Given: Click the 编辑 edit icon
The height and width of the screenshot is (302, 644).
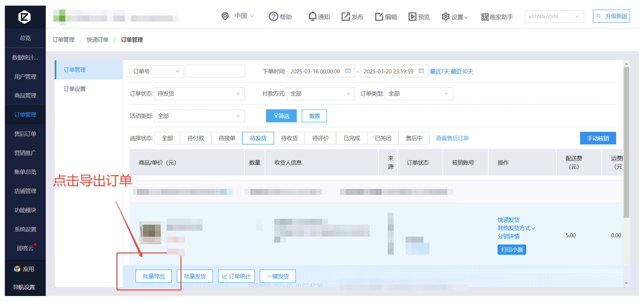Looking at the screenshot, I should 379,17.
